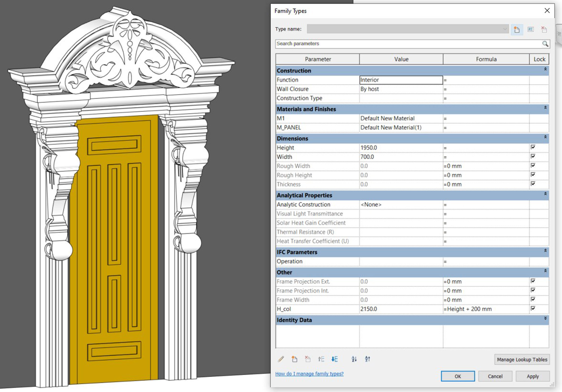Move parameter down with the blue arrow icon

(334, 359)
